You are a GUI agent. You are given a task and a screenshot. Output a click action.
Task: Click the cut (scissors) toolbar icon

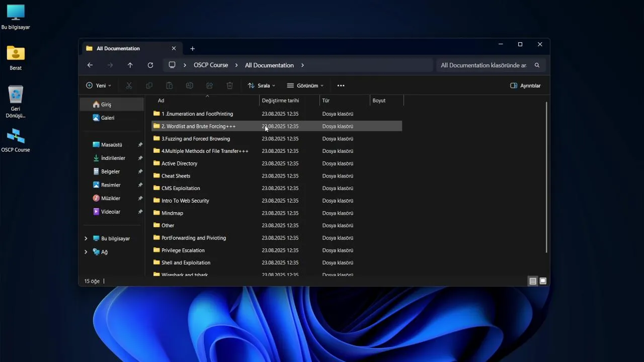coord(129,85)
